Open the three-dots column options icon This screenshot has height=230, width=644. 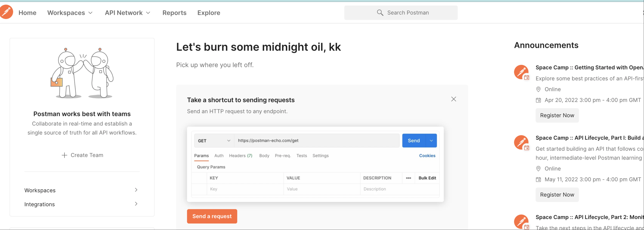click(x=408, y=178)
